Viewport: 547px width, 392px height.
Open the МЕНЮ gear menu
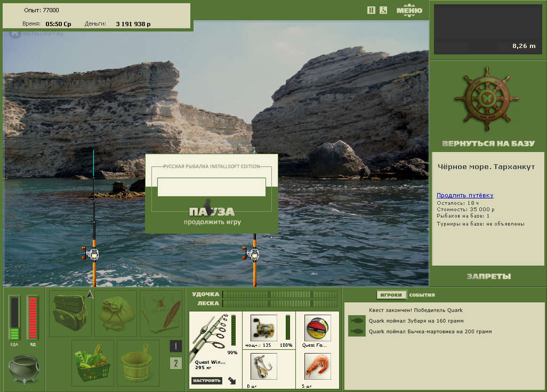click(409, 11)
